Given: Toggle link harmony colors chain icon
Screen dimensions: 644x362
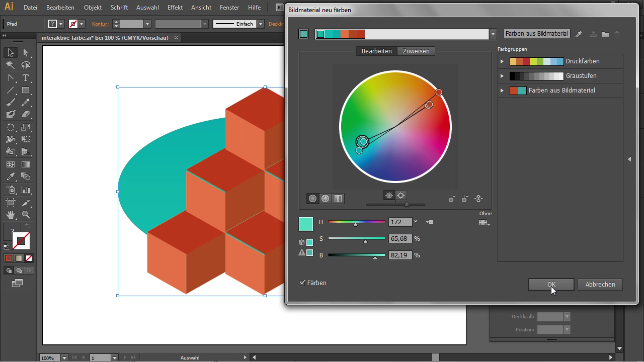Looking at the screenshot, I should click(x=478, y=199).
